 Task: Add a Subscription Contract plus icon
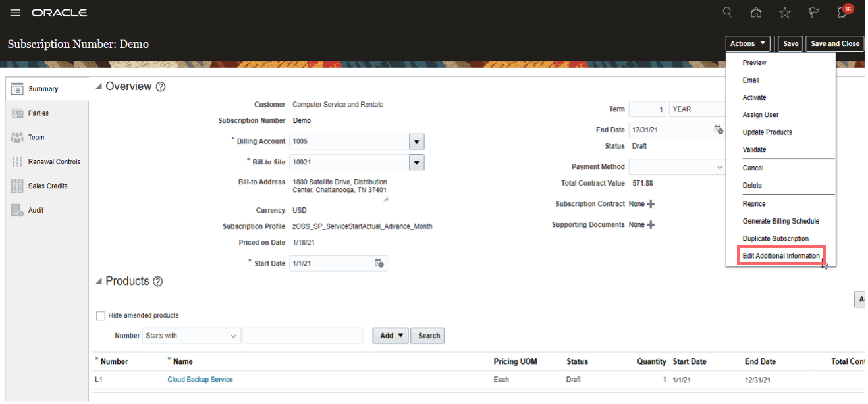[x=651, y=204]
